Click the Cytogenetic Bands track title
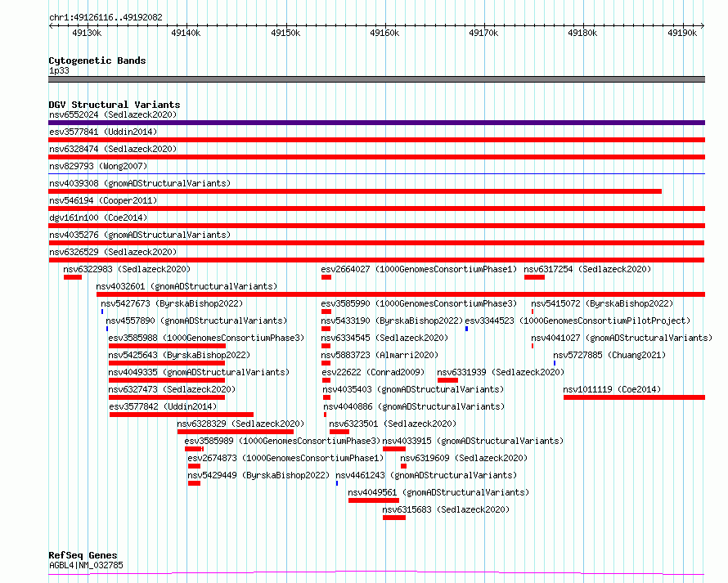 click(x=97, y=61)
